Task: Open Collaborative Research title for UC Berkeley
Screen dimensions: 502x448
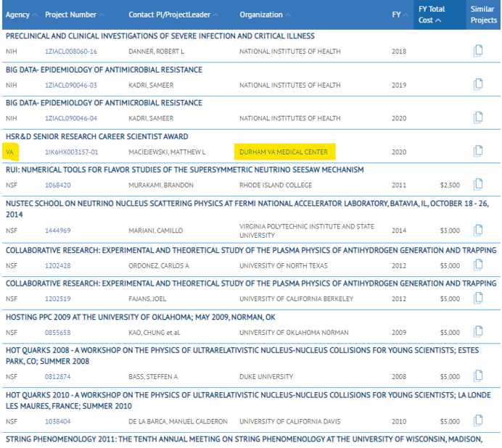Action: pos(251,283)
